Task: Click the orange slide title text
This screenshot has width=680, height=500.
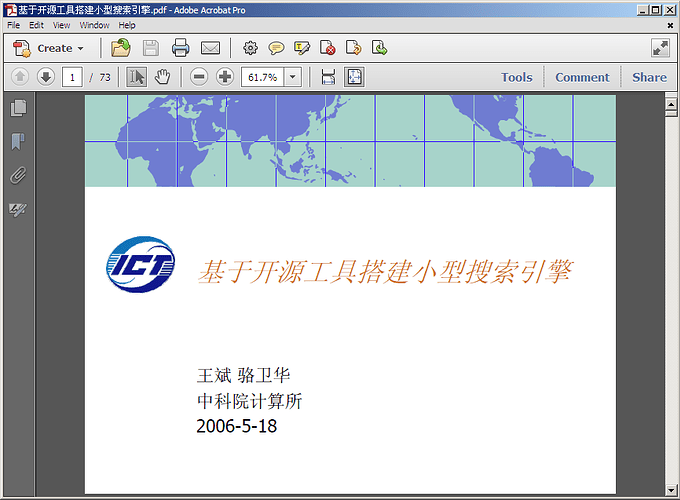Action: tap(386, 272)
